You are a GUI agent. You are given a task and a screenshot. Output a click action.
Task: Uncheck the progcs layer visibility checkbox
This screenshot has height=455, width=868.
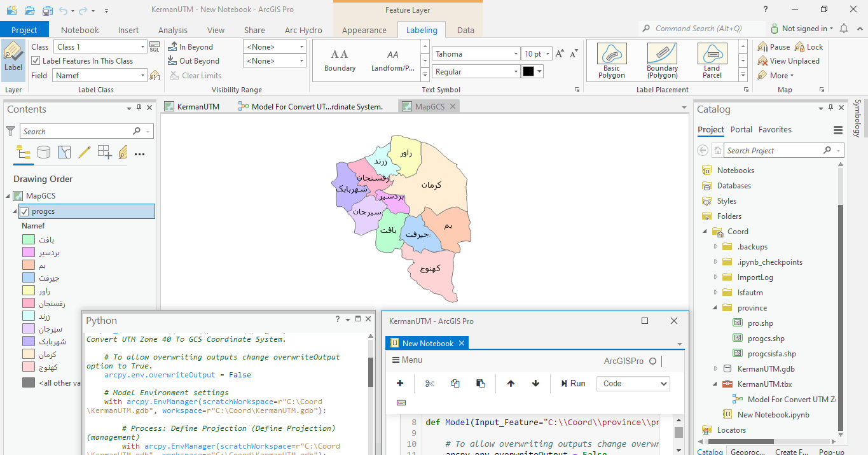click(x=25, y=211)
